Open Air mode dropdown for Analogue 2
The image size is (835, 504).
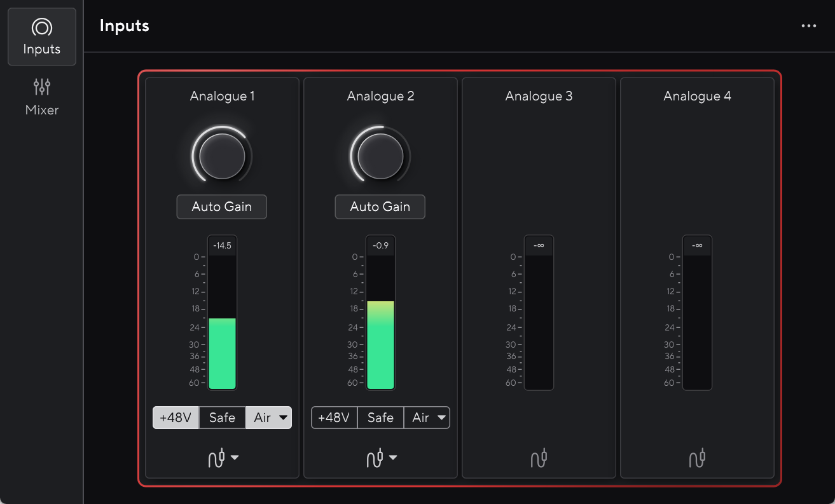[441, 418]
